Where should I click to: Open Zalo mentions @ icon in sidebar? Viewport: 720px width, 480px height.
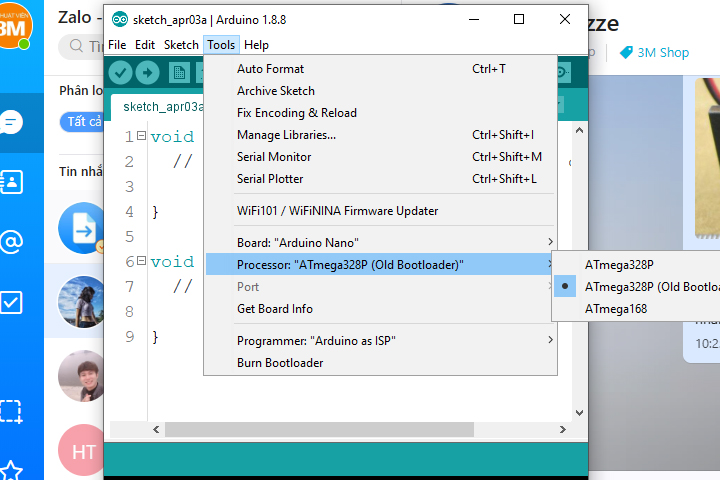[11, 242]
